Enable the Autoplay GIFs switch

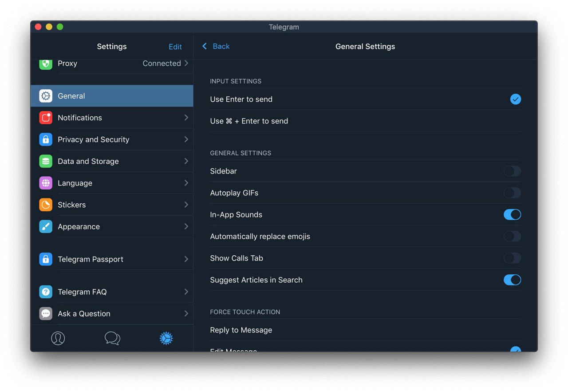(512, 193)
